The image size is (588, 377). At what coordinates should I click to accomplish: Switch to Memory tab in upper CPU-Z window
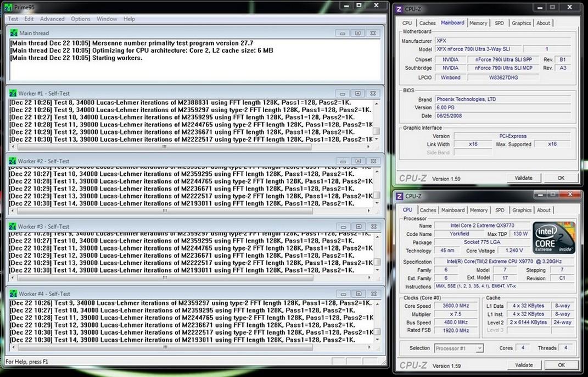[478, 23]
